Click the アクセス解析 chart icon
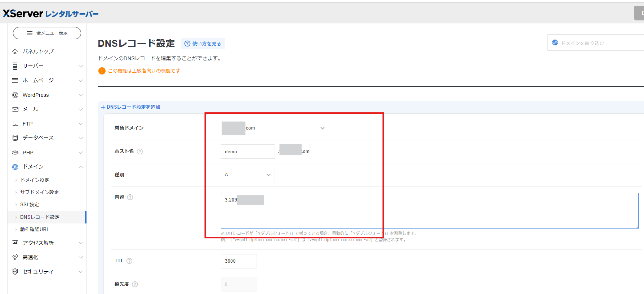This screenshot has height=294, width=644. click(15, 243)
